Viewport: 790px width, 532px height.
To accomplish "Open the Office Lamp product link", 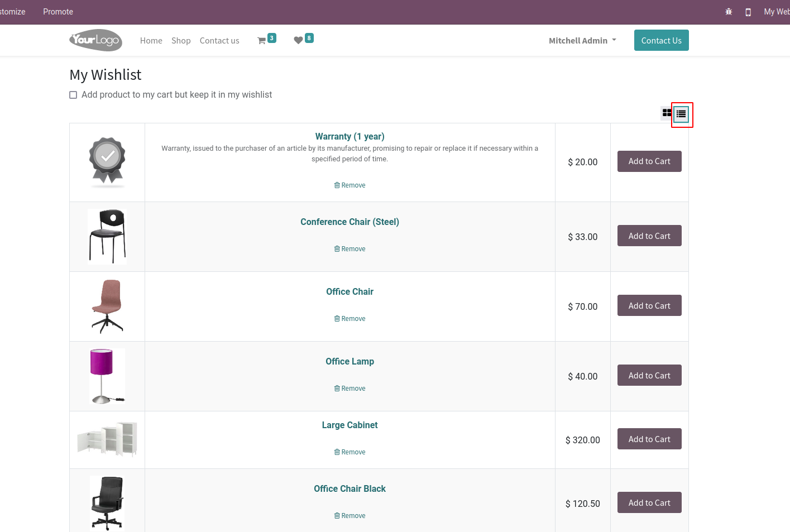I will click(x=349, y=361).
